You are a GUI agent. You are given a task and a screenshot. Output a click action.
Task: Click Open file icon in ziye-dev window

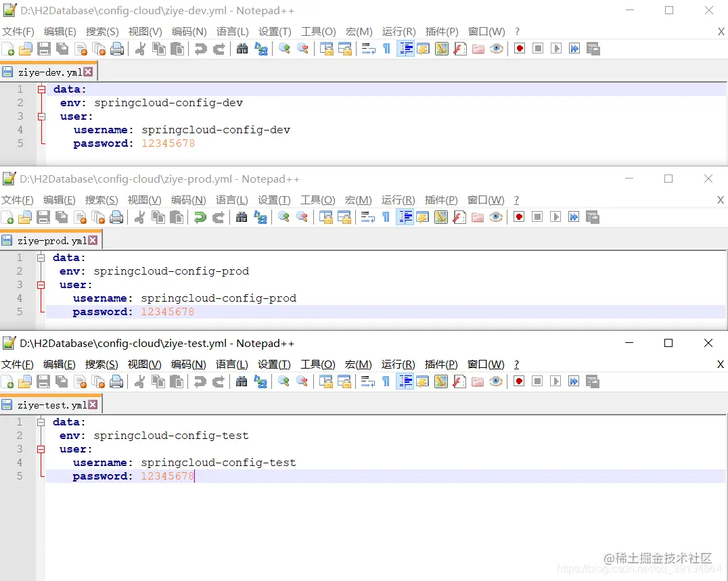[26, 49]
